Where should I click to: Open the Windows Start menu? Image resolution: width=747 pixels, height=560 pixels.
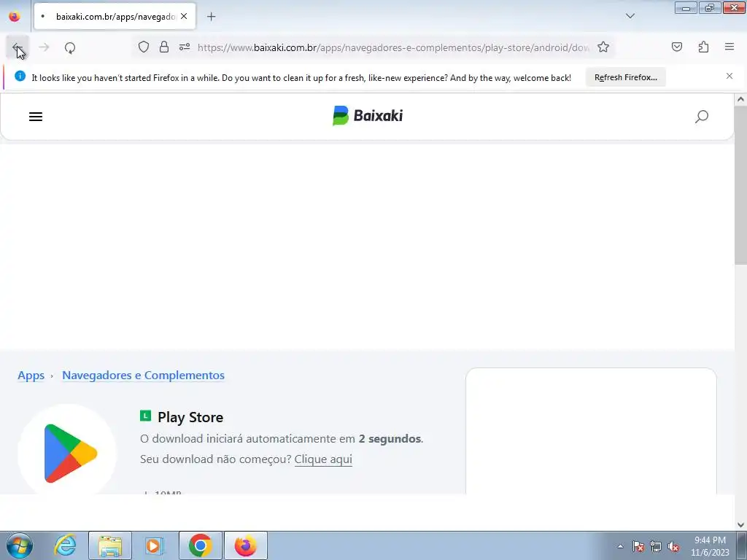20,545
